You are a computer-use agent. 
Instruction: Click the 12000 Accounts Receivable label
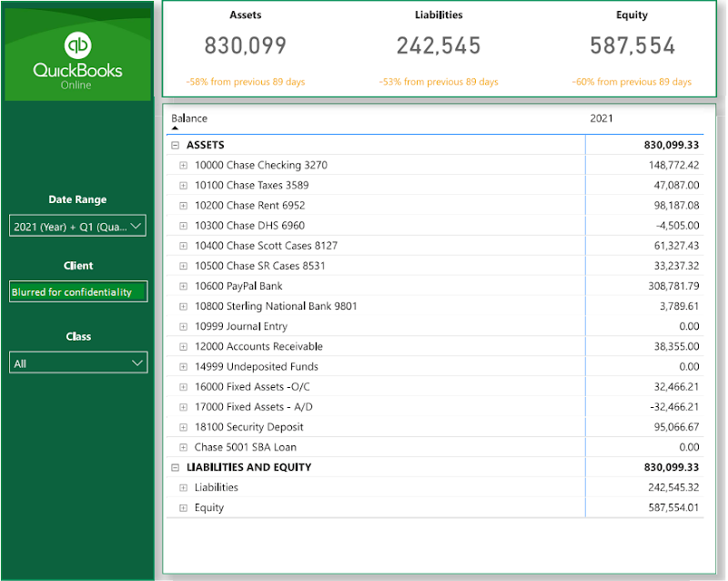[258, 346]
